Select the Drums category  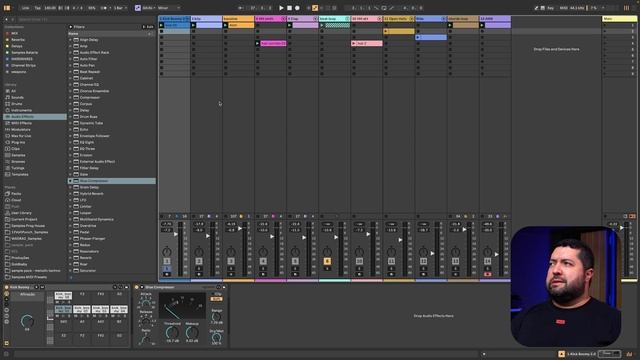17,104
